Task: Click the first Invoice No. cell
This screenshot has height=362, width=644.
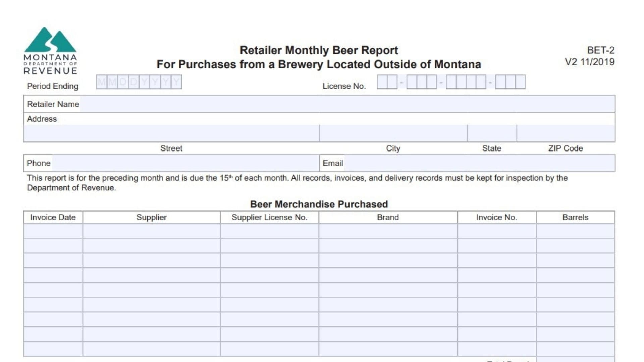Action: click(x=496, y=231)
